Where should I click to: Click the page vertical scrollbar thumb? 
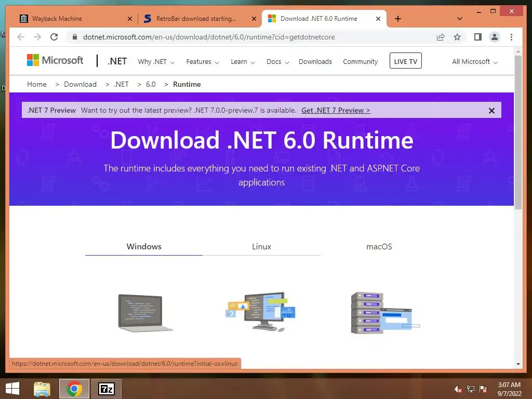click(518, 132)
